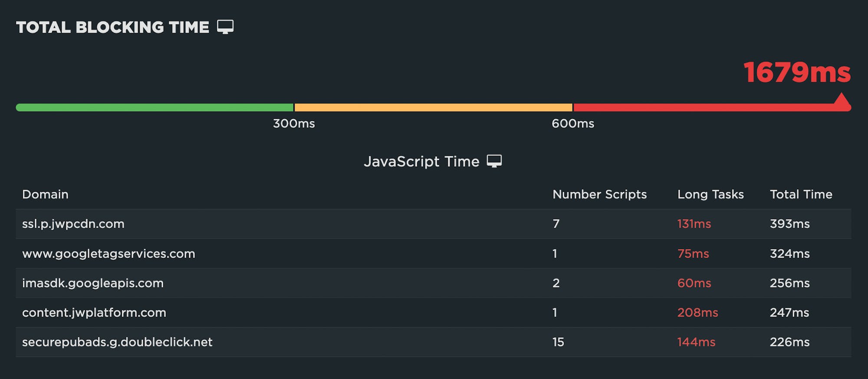Screen dimensions: 868x379
Task: Click the 208ms long tasks value
Action: click(x=697, y=313)
